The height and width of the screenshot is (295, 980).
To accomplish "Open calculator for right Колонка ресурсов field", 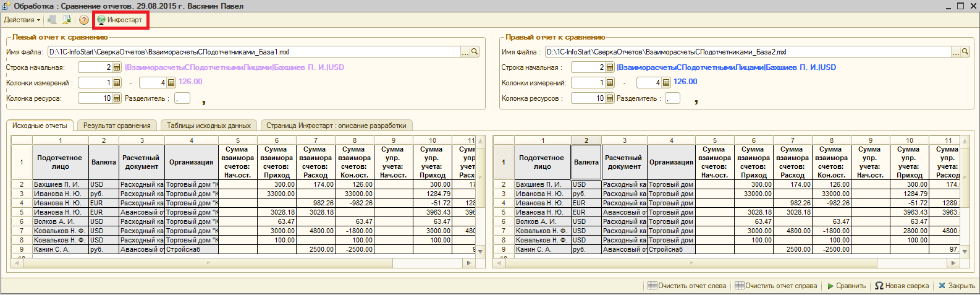I will pos(610,98).
